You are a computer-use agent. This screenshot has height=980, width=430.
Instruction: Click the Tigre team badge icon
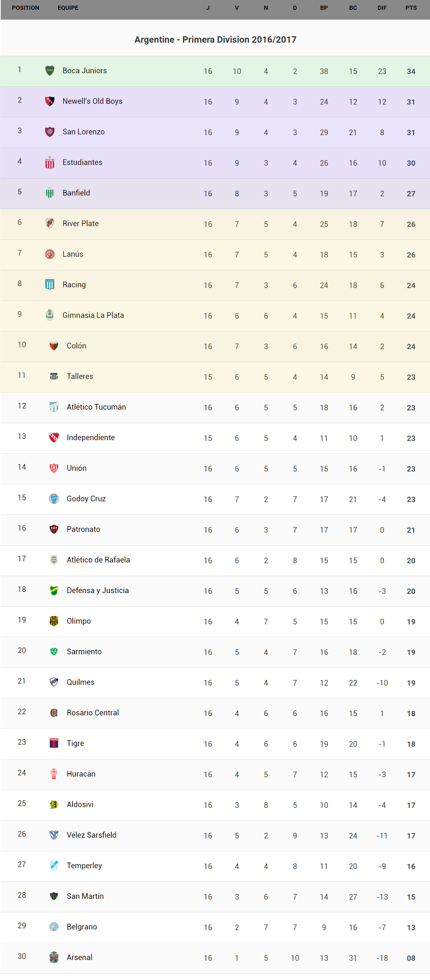pos(54,743)
